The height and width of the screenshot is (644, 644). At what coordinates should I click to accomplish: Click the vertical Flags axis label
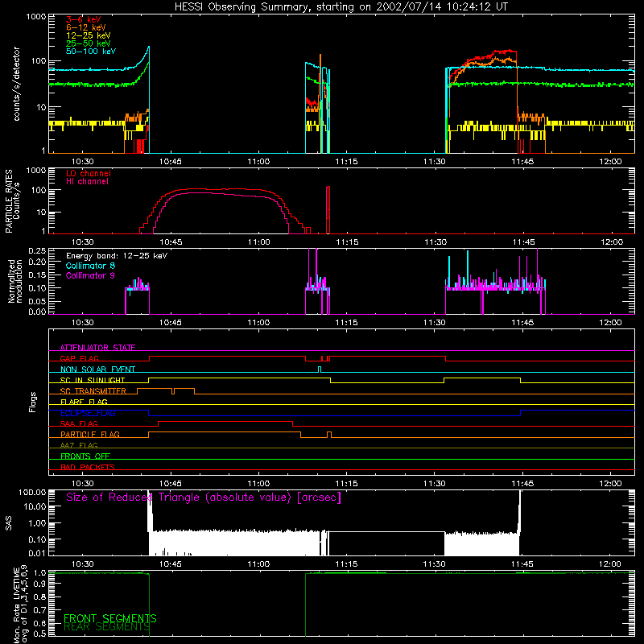pyautogui.click(x=32, y=402)
